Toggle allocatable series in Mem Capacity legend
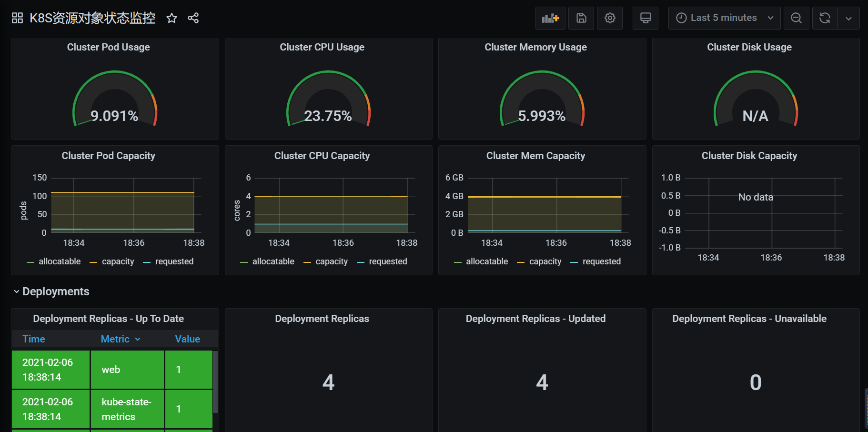 point(487,261)
